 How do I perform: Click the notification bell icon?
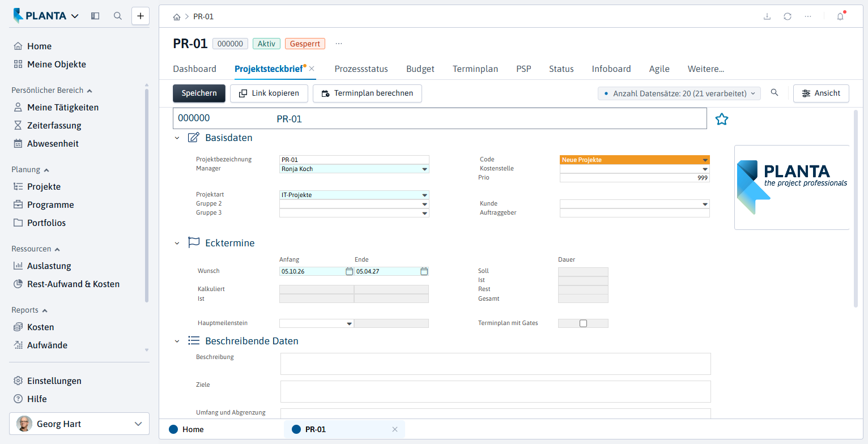tap(840, 16)
